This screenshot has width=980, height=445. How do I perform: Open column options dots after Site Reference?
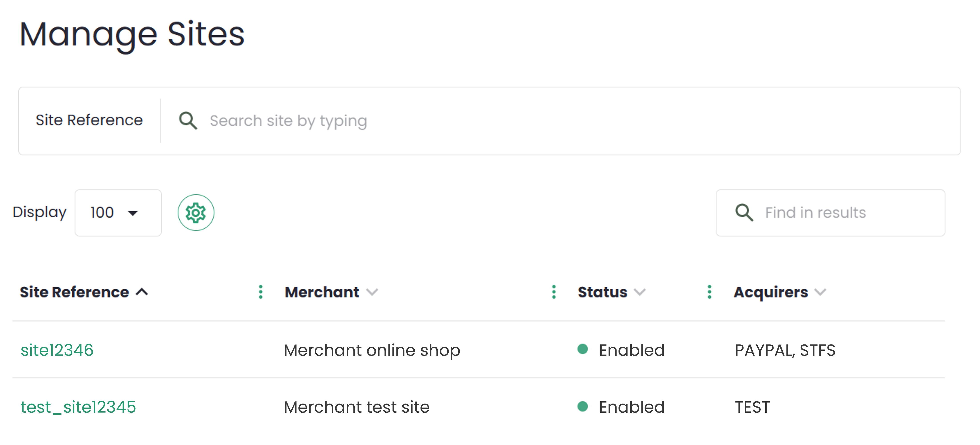coord(261,292)
